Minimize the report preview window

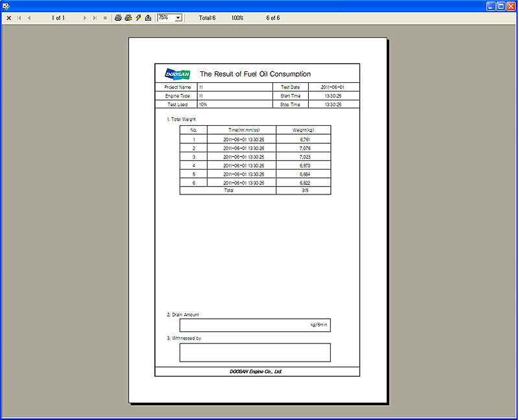pos(490,6)
